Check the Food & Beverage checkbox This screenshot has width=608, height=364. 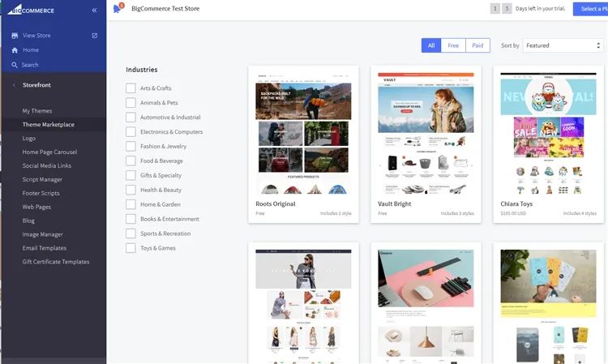[131, 161]
